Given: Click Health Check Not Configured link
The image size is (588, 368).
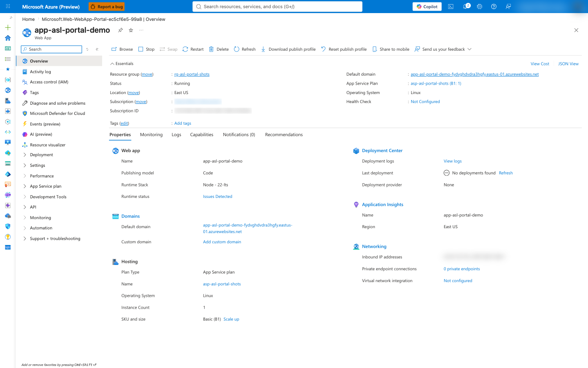Looking at the screenshot, I should [425, 102].
